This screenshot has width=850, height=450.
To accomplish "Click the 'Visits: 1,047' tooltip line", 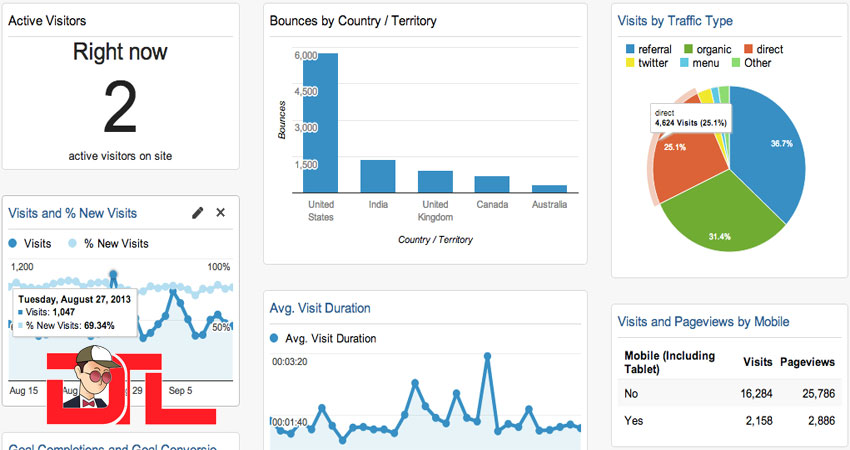I will click(47, 312).
